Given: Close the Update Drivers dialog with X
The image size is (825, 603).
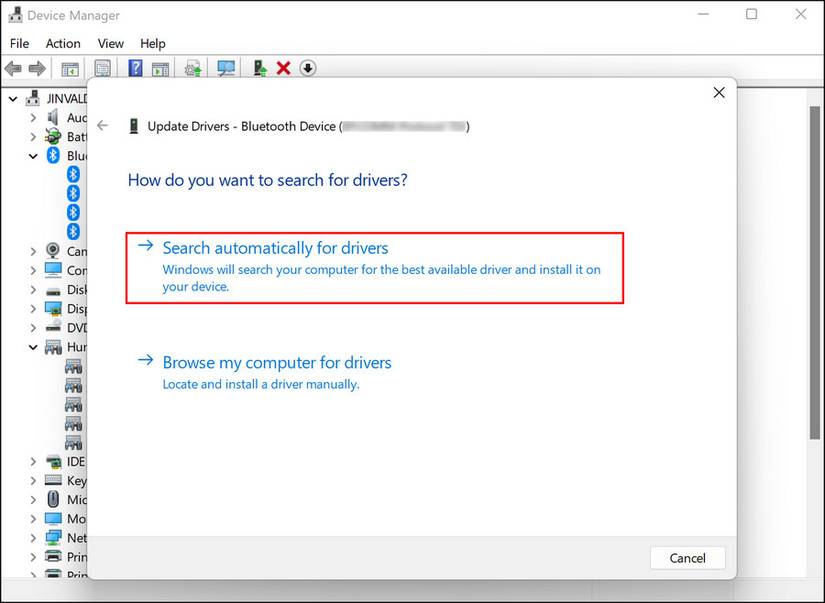Looking at the screenshot, I should point(719,93).
